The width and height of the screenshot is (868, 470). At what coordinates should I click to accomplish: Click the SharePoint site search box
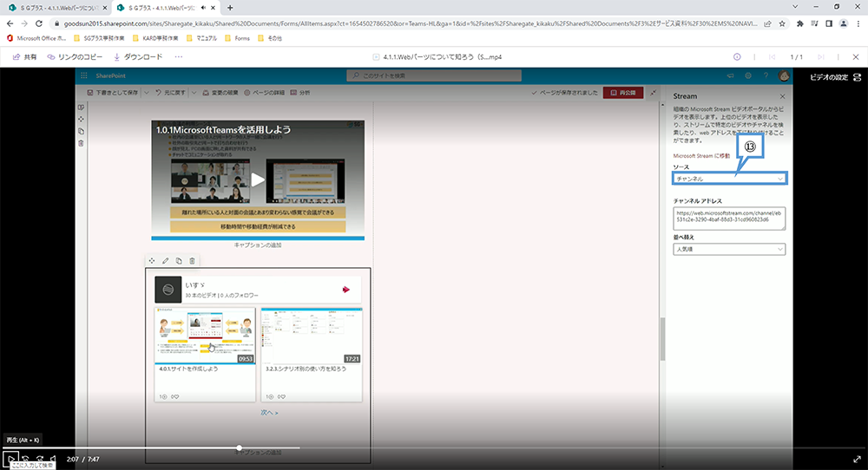pos(434,75)
